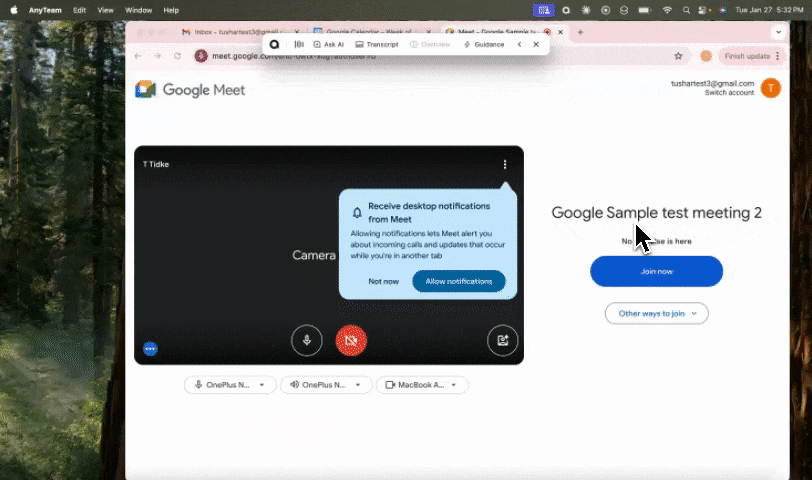812x480 pixels.
Task: Open the Window menu
Action: point(138,10)
